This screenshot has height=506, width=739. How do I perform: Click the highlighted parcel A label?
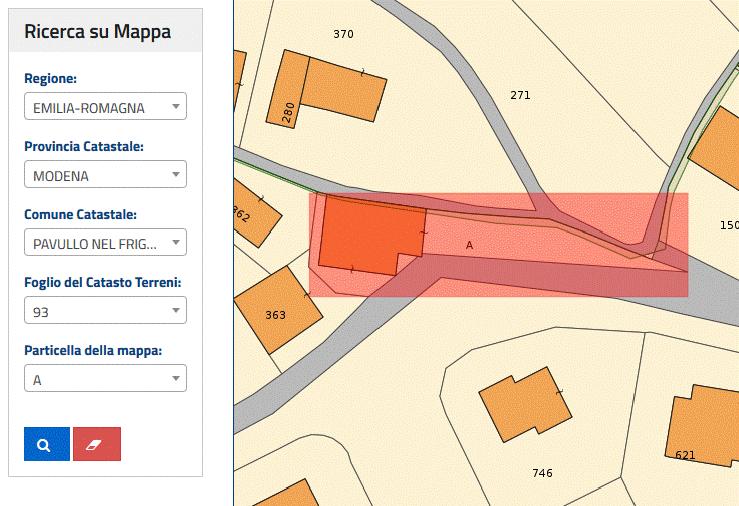coord(469,244)
